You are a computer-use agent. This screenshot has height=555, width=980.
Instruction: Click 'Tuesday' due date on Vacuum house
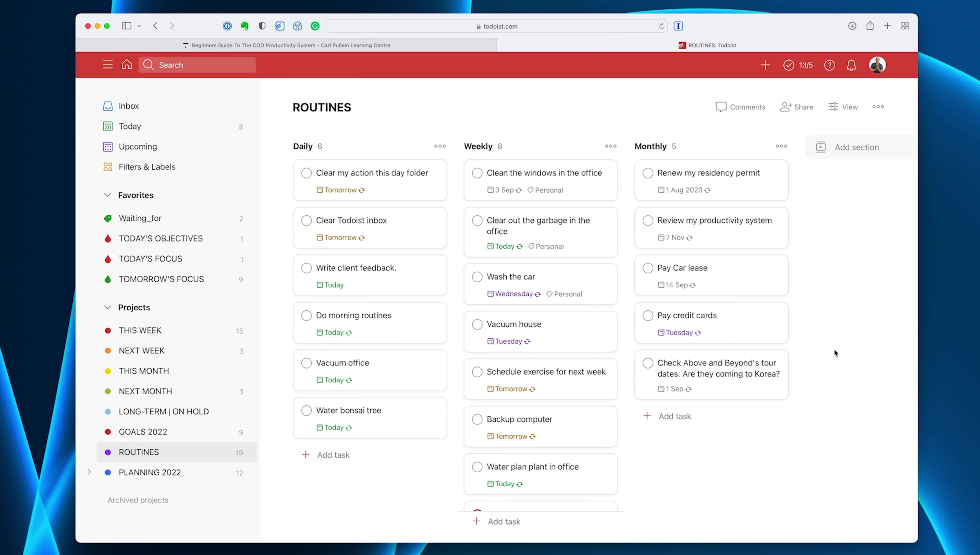(508, 342)
